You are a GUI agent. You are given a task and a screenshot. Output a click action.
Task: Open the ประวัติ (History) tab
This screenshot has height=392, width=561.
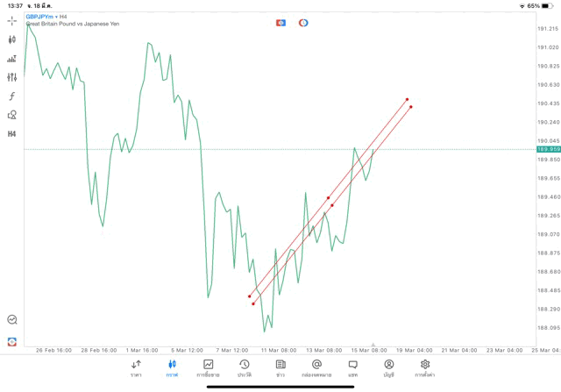pos(245,367)
